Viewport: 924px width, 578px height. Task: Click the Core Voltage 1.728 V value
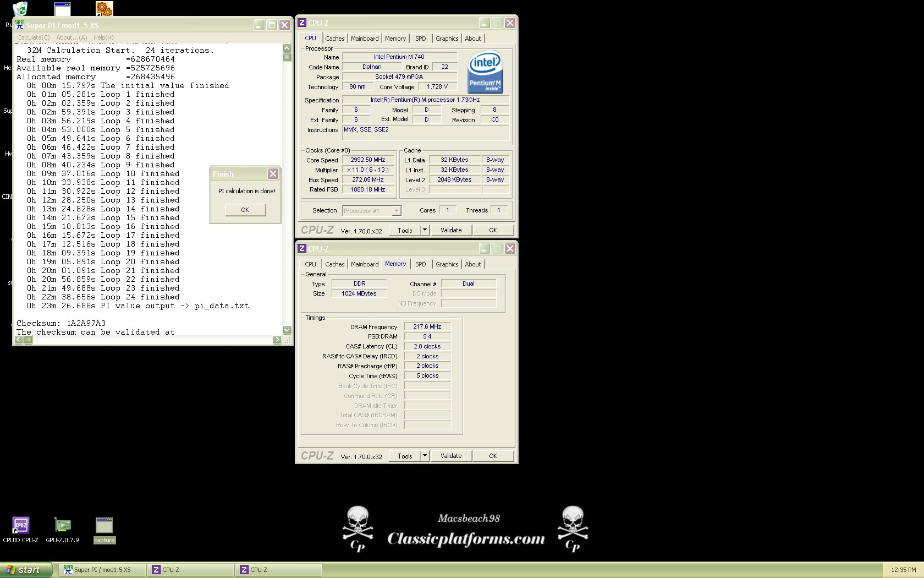(438, 86)
